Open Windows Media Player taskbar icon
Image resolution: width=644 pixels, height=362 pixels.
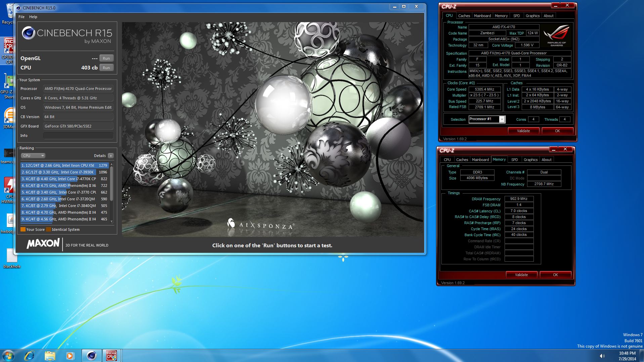coord(70,356)
